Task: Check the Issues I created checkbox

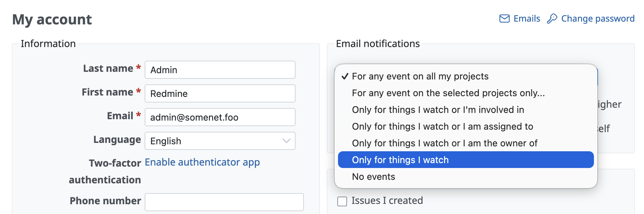Action: [x=342, y=201]
